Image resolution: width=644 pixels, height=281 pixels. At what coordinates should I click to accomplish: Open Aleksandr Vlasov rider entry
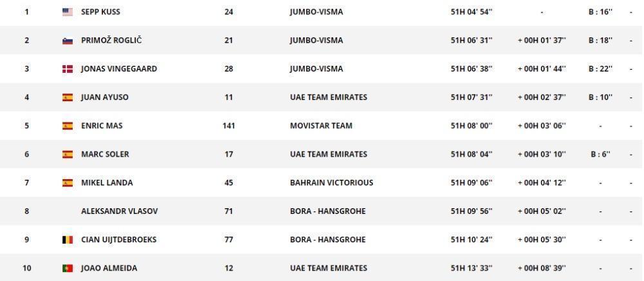pyautogui.click(x=120, y=211)
